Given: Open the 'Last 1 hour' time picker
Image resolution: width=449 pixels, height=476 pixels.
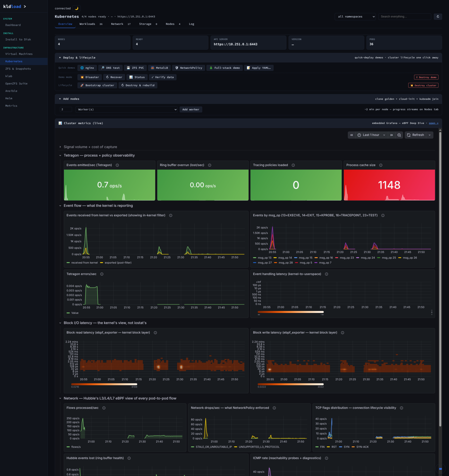Looking at the screenshot, I should [371, 135].
